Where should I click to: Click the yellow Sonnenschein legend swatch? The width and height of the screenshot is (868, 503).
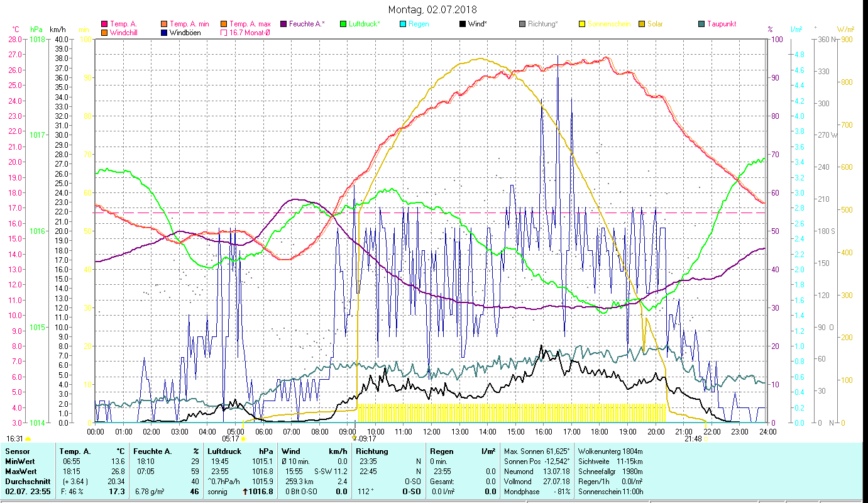(582, 24)
